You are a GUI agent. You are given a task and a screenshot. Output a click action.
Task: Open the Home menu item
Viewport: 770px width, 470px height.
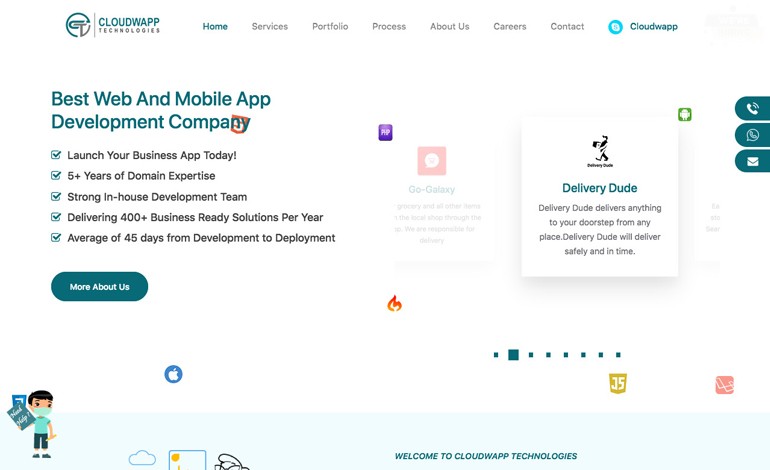[215, 27]
